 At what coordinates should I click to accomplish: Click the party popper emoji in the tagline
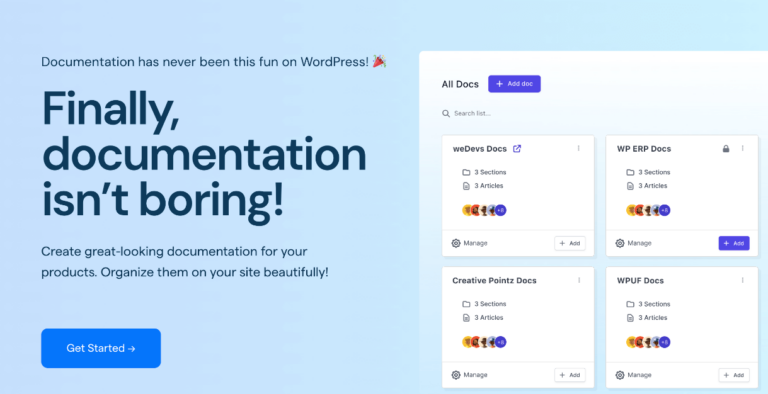point(380,61)
